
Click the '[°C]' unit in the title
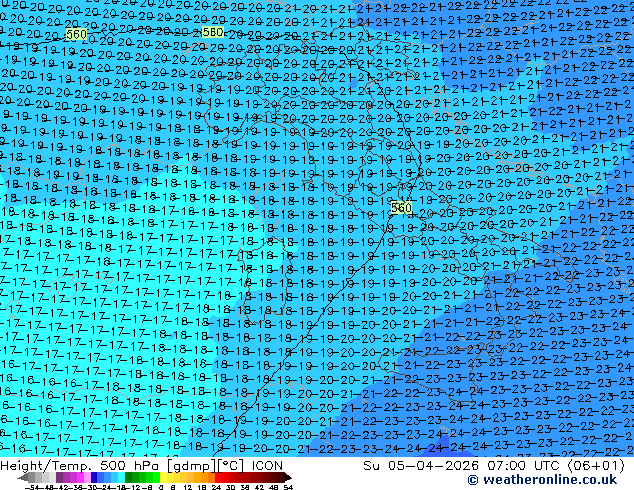point(230,466)
